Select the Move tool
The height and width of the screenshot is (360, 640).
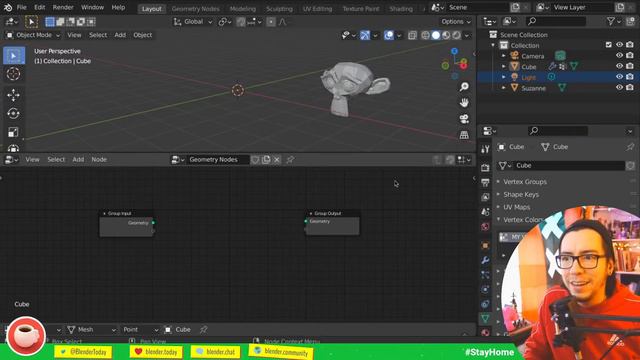(x=13, y=95)
